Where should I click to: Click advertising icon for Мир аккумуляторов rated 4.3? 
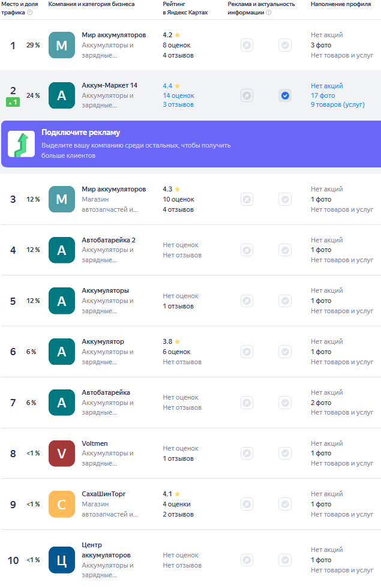[x=247, y=199]
